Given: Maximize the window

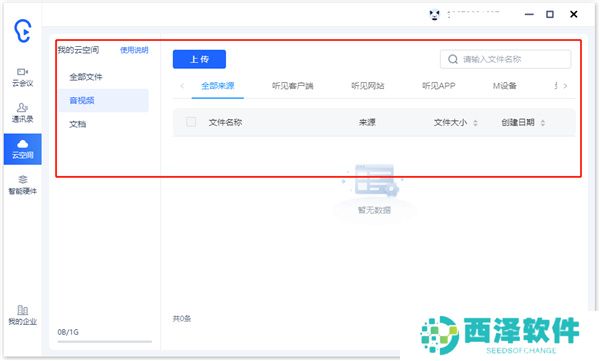Looking at the screenshot, I should point(550,15).
